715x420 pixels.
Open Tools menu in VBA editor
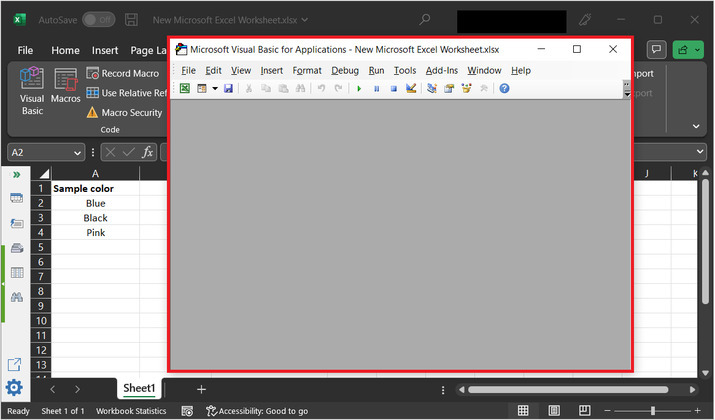pyautogui.click(x=405, y=71)
